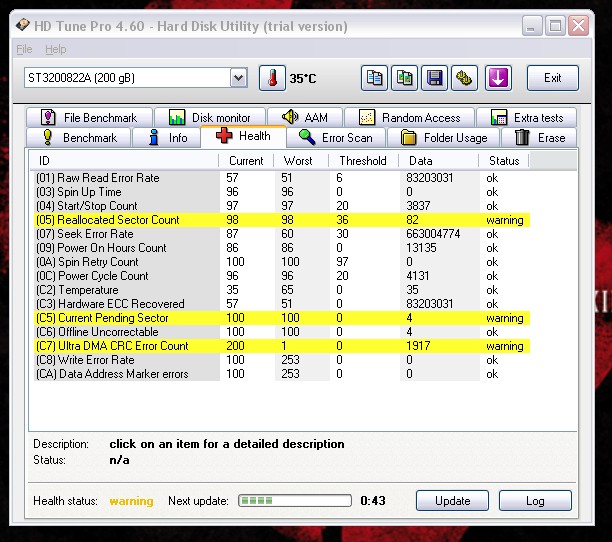Viewport: 612px width, 542px height.
Task: Select the (09) Power On Hours Count row
Action: [x=282, y=248]
